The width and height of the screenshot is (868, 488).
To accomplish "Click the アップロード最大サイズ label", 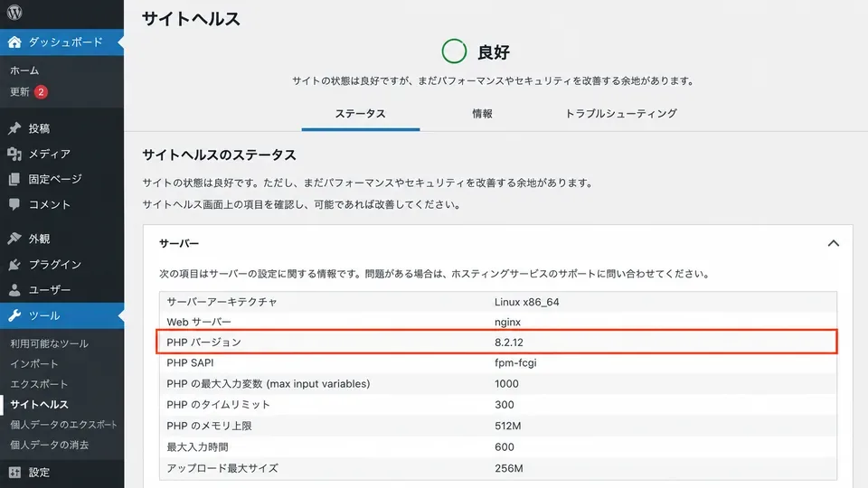I will pos(222,468).
